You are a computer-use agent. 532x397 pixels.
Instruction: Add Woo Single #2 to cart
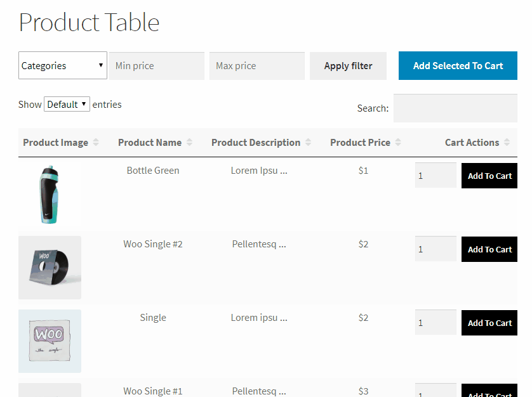pos(489,250)
